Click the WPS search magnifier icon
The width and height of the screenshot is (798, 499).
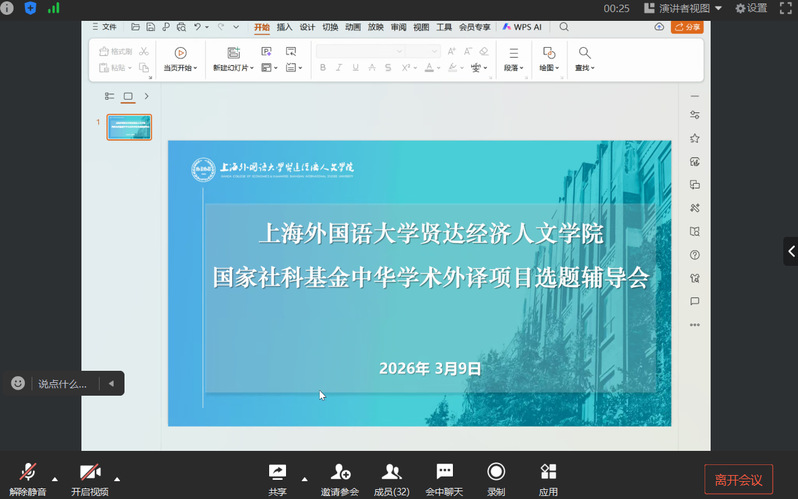564,27
